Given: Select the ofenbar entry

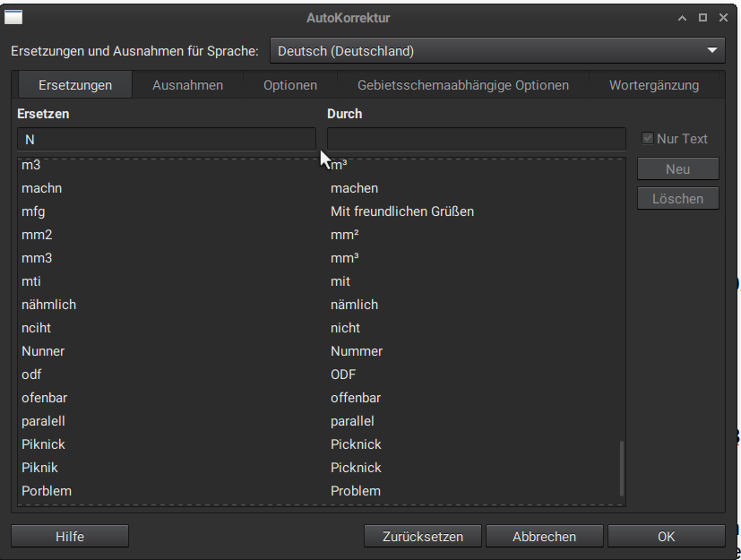Looking at the screenshot, I should coord(322,398).
